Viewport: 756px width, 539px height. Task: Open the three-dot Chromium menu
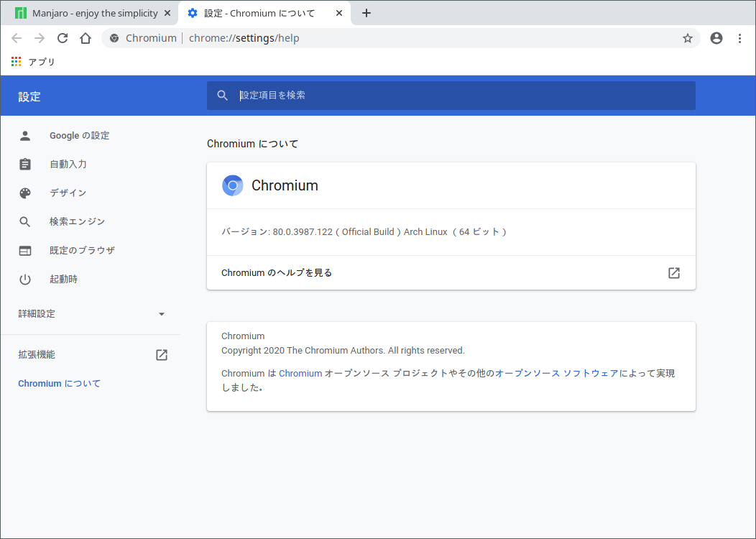[739, 38]
